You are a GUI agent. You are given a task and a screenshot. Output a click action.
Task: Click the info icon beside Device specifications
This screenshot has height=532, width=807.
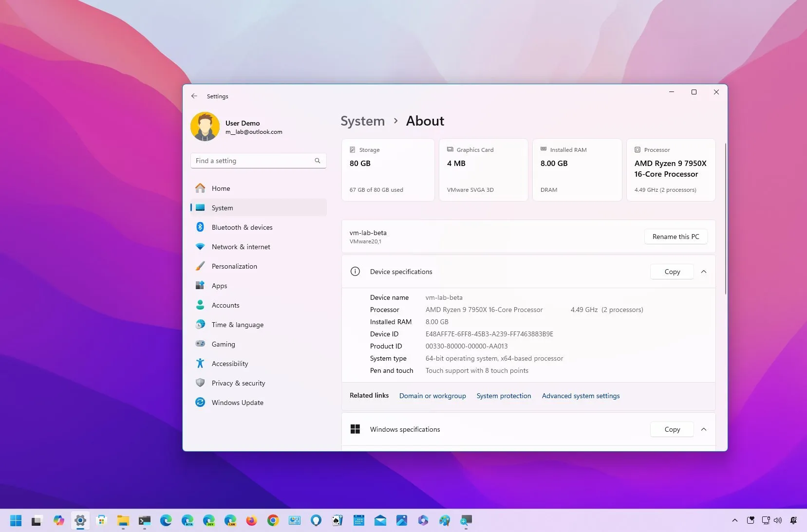point(356,272)
